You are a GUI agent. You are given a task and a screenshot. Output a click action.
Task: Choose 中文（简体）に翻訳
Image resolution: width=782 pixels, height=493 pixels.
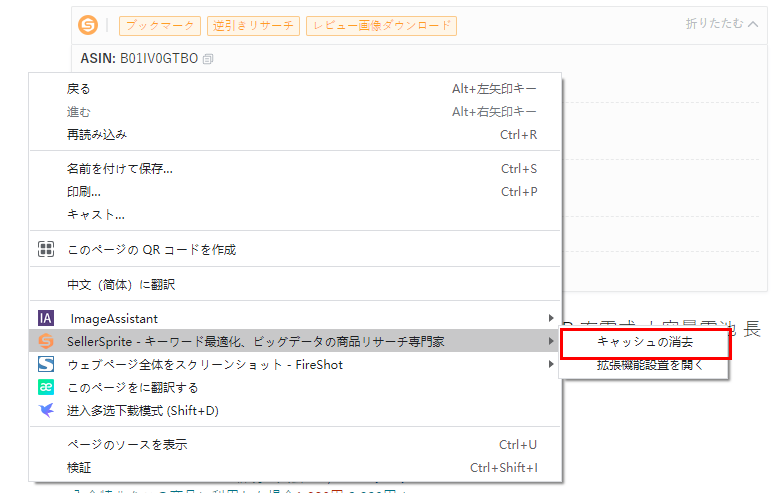coord(295,284)
